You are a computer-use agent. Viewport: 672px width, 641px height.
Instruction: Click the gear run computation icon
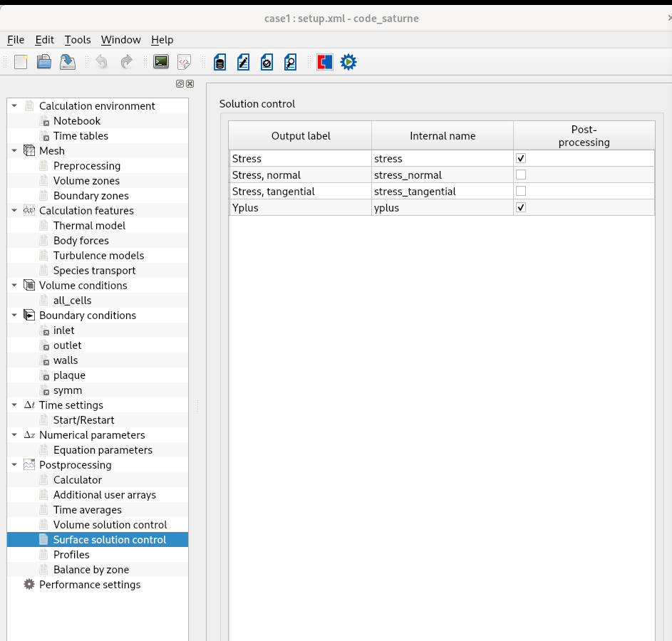pyautogui.click(x=348, y=62)
